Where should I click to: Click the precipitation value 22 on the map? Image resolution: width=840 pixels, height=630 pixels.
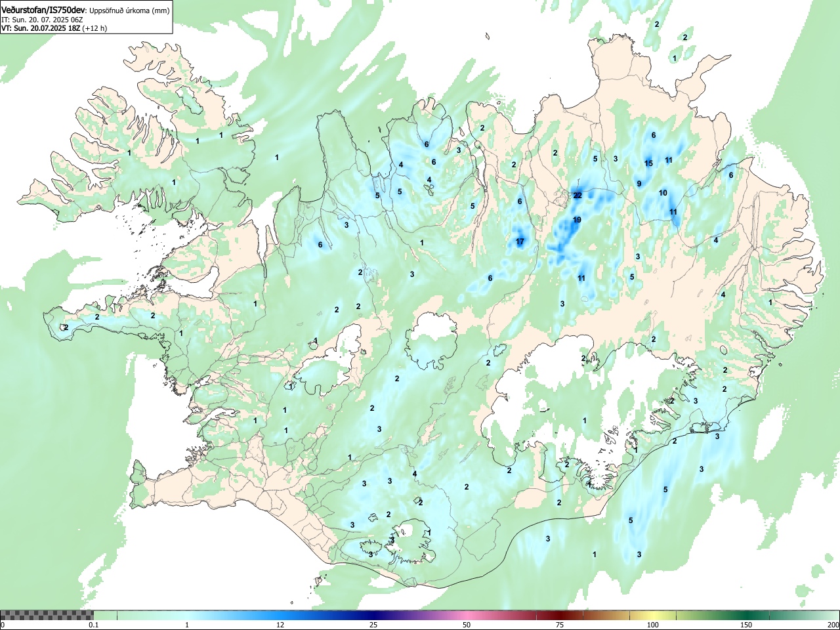(577, 196)
